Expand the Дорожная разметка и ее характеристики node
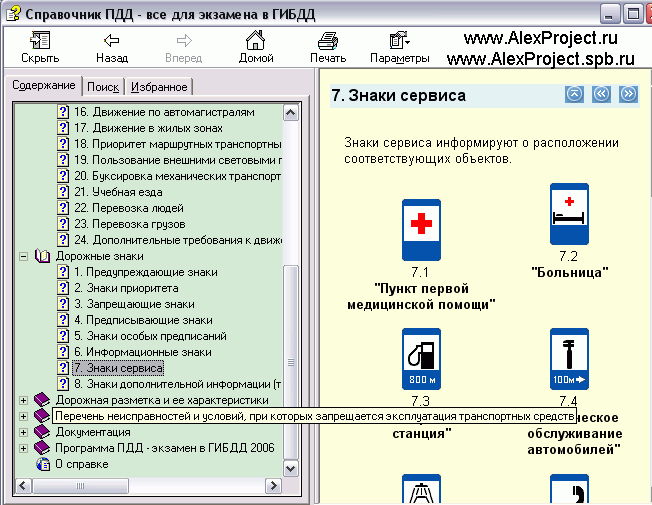Screen dimensions: 652x505 (x=24, y=401)
